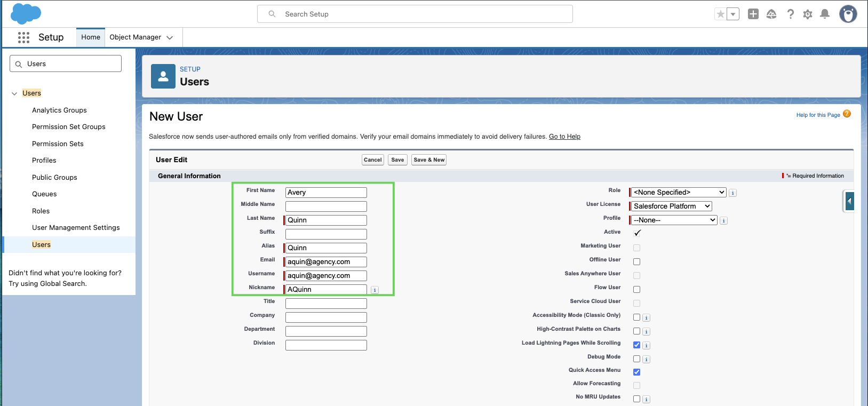The width and height of the screenshot is (868, 406).
Task: Open the user profile avatar
Action: click(848, 14)
